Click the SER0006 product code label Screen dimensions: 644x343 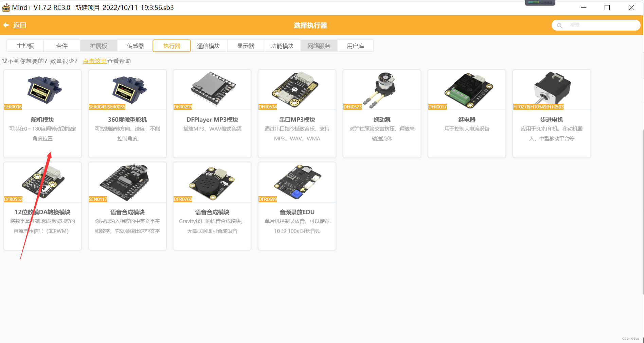pyautogui.click(x=13, y=107)
